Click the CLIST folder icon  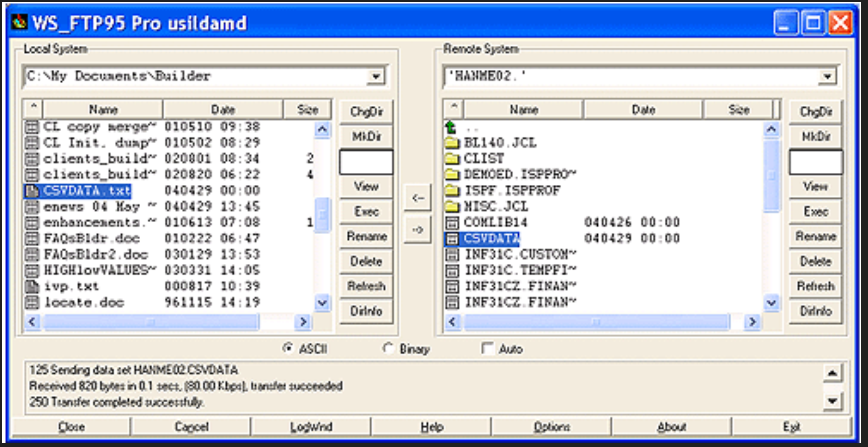pyautogui.click(x=452, y=159)
